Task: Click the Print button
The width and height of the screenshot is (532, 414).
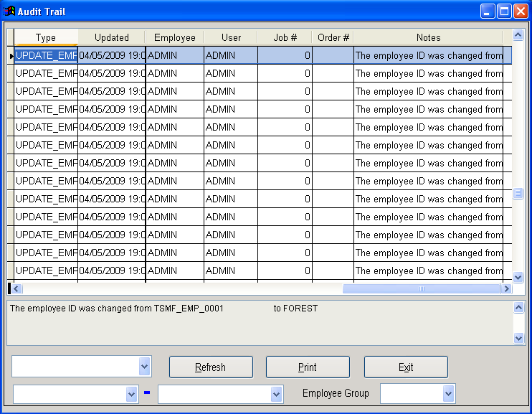Action: 308,367
